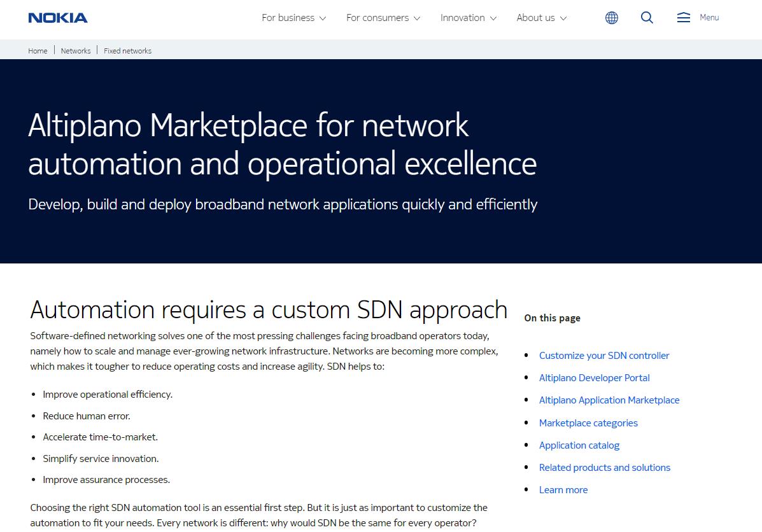762x532 pixels.
Task: Select the Application catalog link
Action: pyautogui.click(x=579, y=445)
